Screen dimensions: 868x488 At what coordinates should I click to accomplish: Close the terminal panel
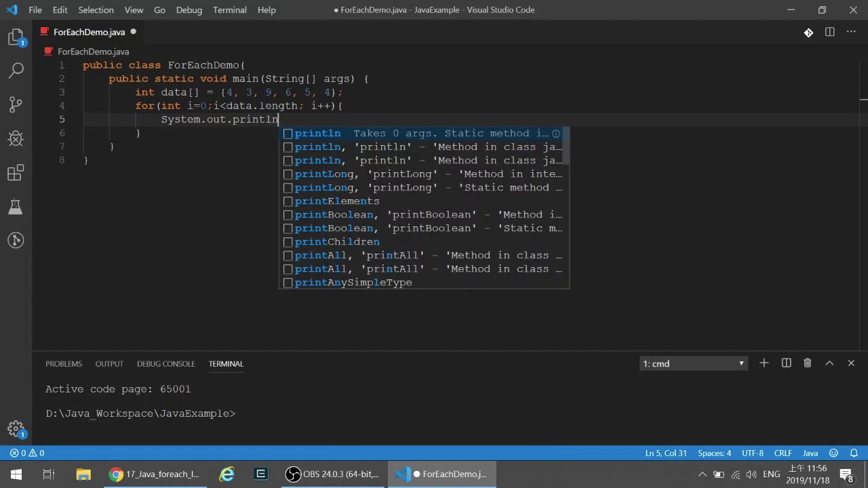(x=851, y=363)
